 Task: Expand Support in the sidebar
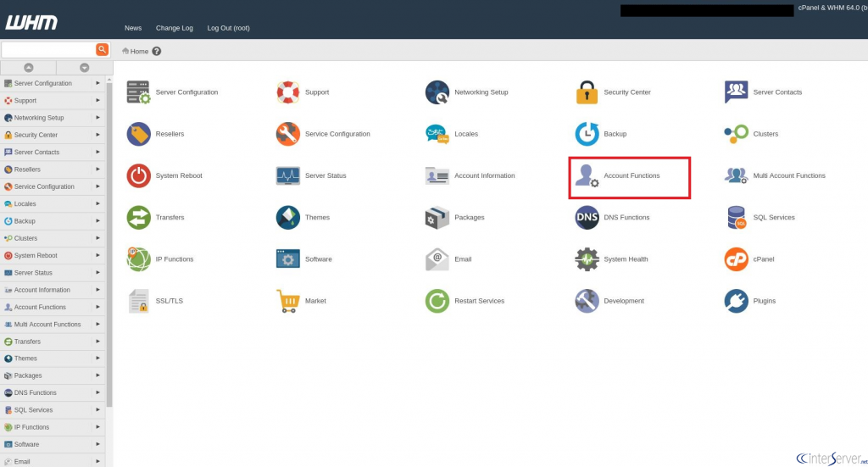(x=97, y=100)
